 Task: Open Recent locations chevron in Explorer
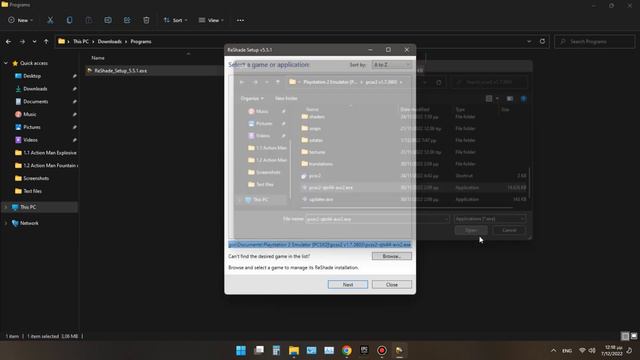(x=34, y=42)
